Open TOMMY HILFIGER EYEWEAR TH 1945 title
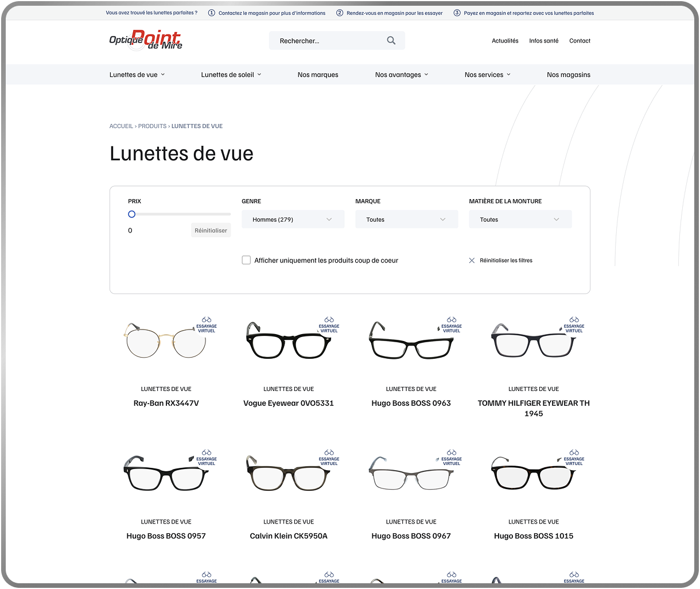The width and height of the screenshot is (700, 589). point(534,408)
